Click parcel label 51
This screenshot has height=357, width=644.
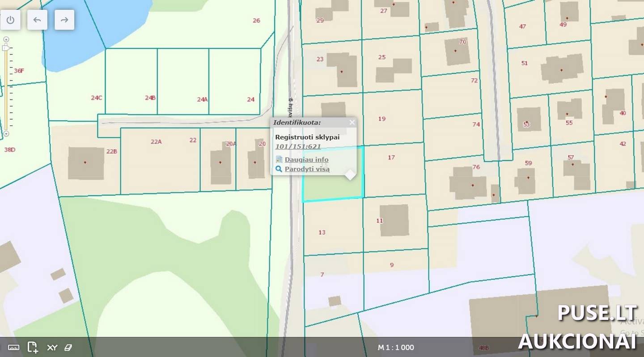click(x=524, y=63)
